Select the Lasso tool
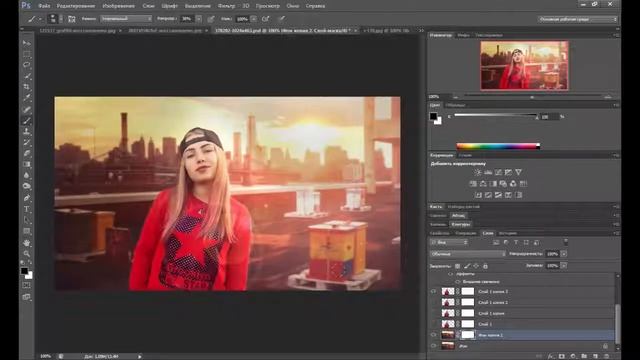The image size is (640, 360). tap(27, 65)
